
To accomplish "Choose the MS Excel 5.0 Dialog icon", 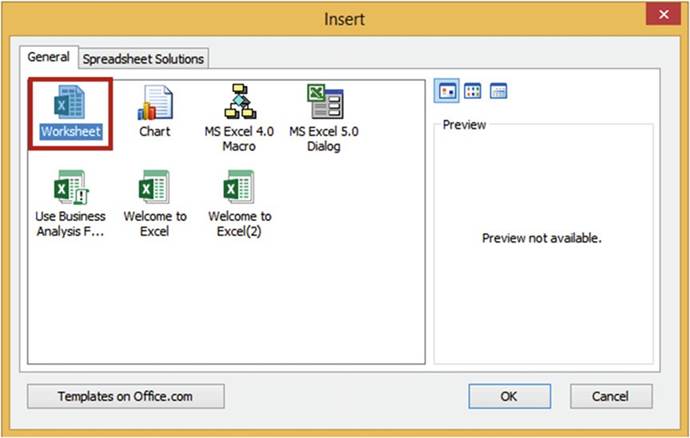I will click(323, 104).
